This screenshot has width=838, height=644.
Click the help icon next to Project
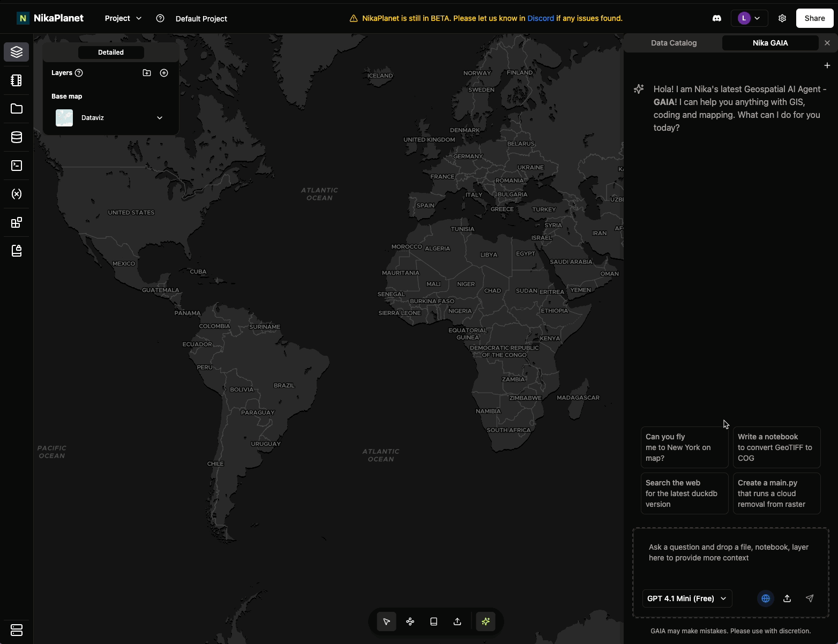point(160,18)
